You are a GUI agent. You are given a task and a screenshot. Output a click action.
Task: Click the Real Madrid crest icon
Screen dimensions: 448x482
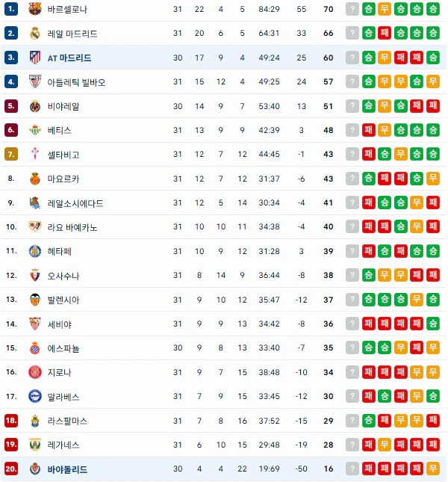point(34,33)
